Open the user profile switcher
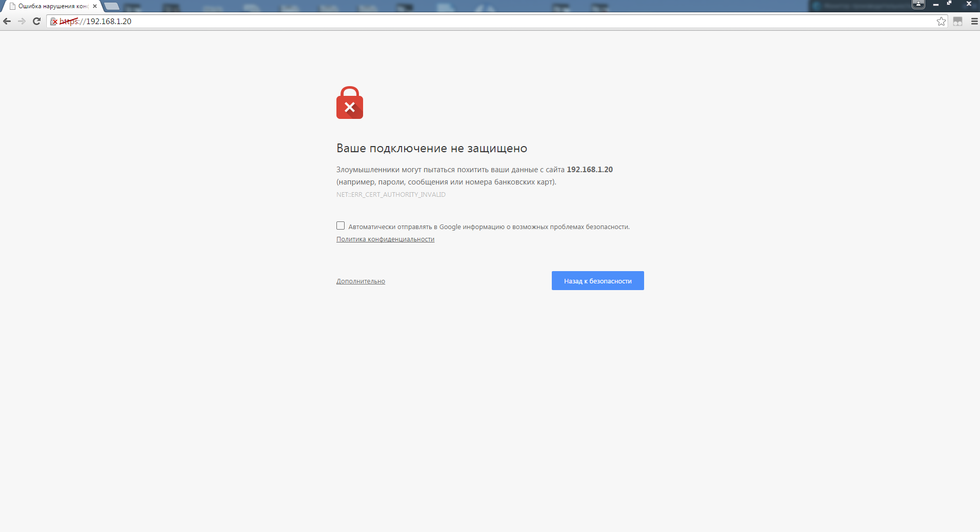The image size is (980, 532). (918, 4)
